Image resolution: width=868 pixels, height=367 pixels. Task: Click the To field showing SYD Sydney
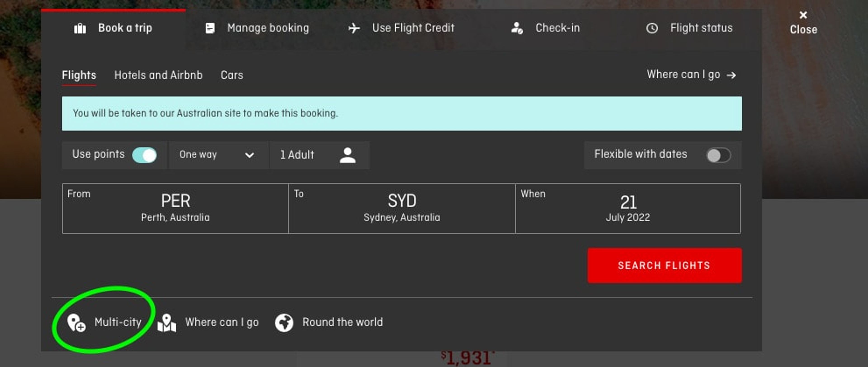tap(402, 209)
